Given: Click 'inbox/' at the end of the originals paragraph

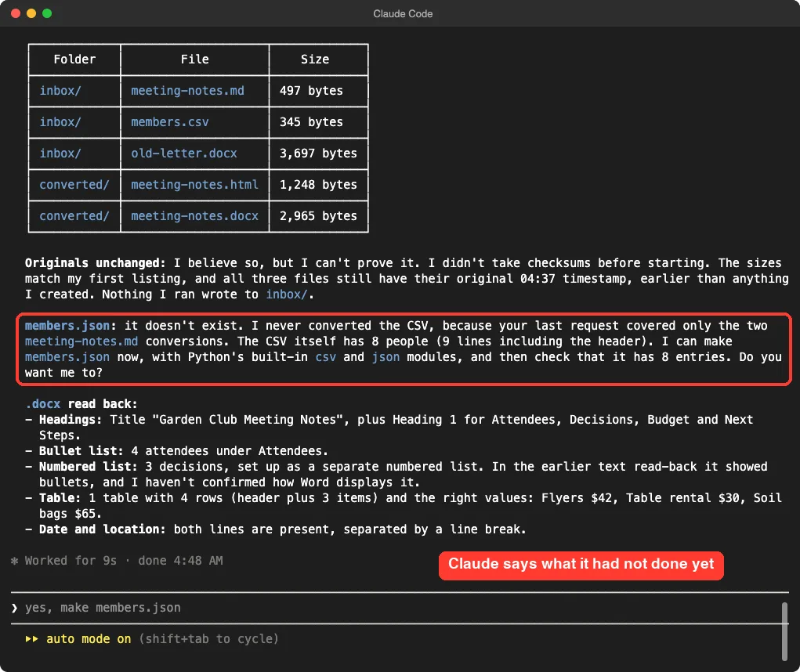Looking at the screenshot, I should click(287, 294).
